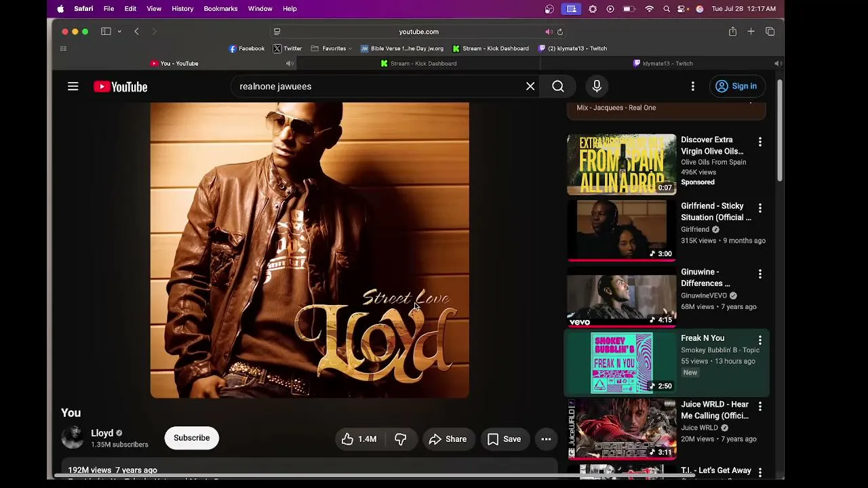Mute audio from address bar speaker
The width and height of the screenshot is (868, 488).
(x=549, y=32)
